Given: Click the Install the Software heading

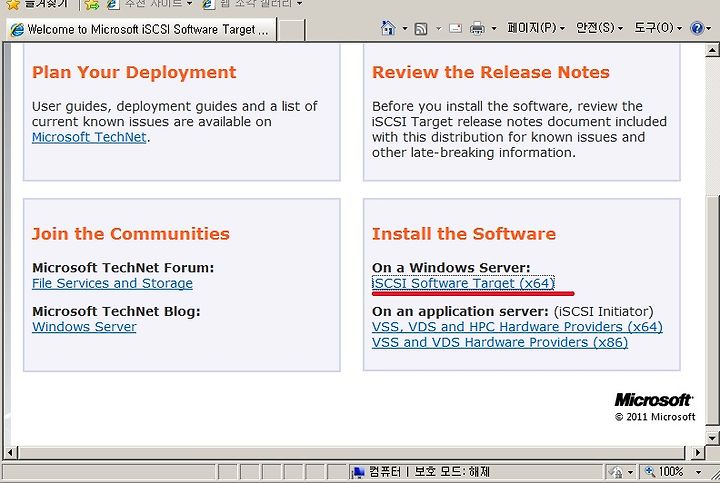Looking at the screenshot, I should click(x=464, y=234).
